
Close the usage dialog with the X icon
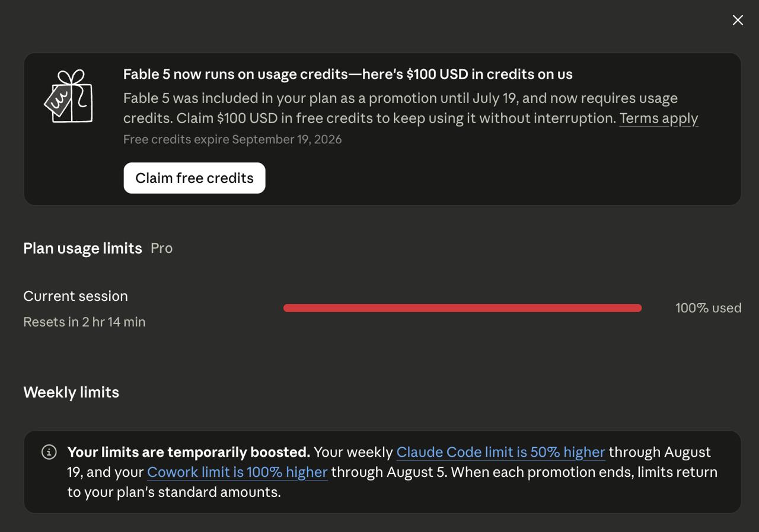click(738, 20)
